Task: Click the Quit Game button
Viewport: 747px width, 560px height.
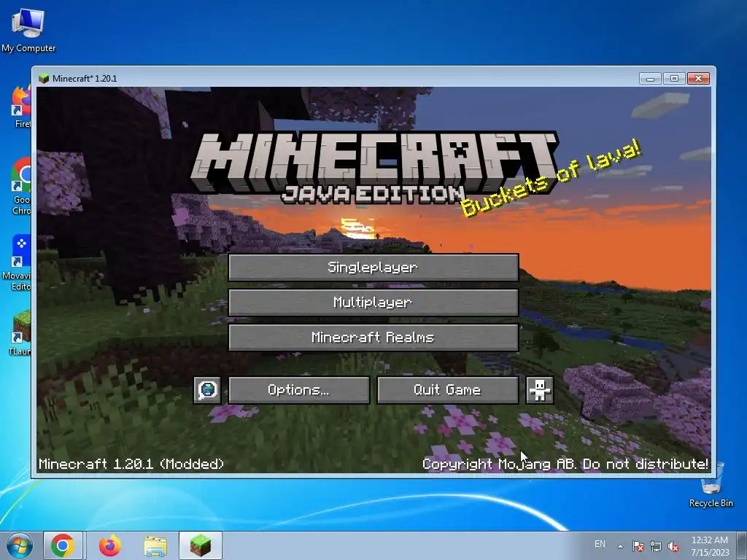Action: tap(447, 390)
